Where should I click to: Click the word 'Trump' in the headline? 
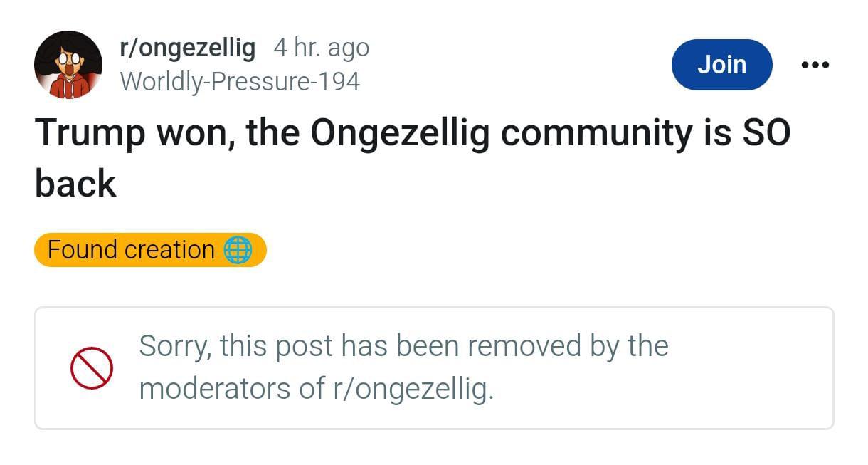tap(90, 133)
